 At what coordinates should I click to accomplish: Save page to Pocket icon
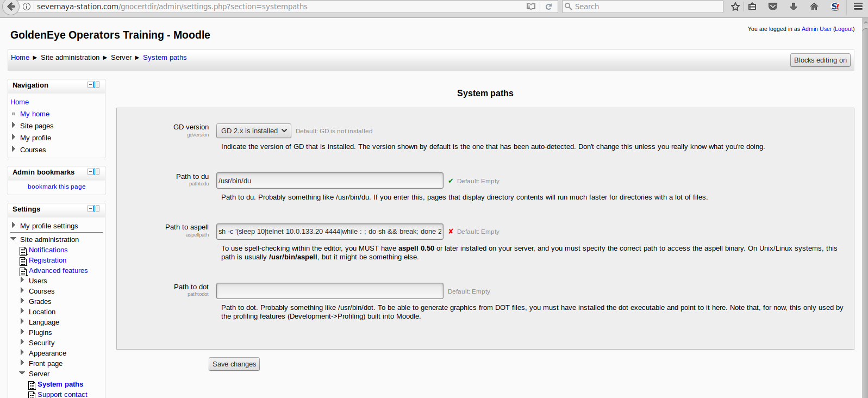(773, 7)
